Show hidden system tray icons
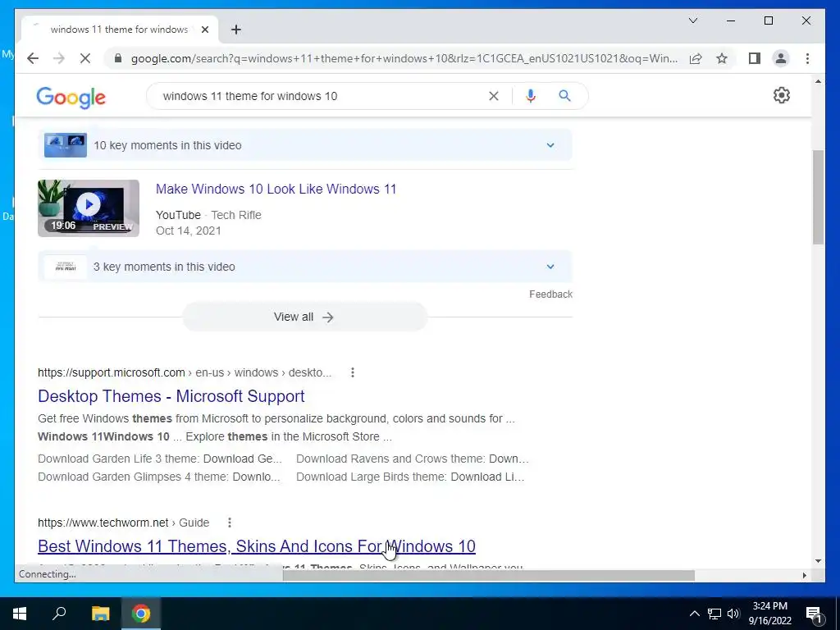840x630 pixels. (694, 614)
